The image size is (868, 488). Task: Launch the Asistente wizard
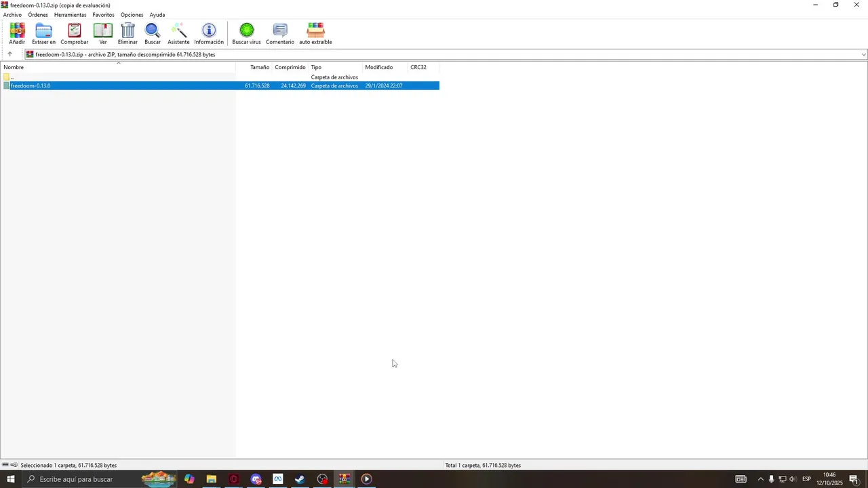point(178,34)
